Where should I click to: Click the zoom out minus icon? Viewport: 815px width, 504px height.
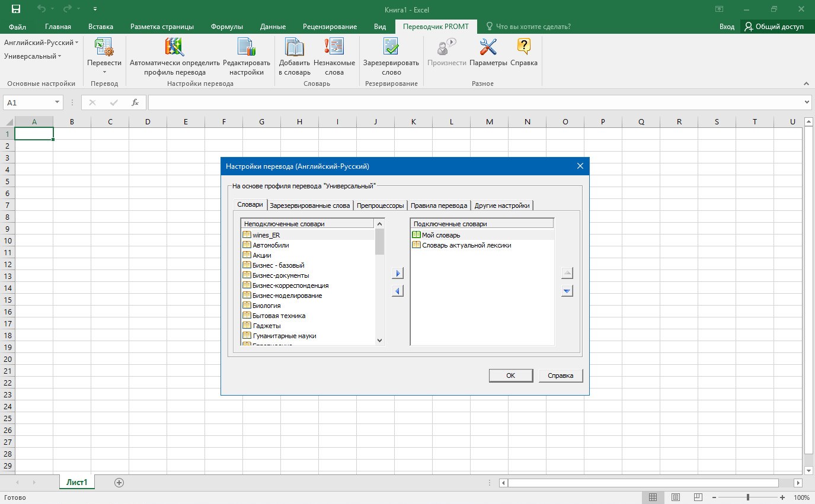(x=714, y=497)
